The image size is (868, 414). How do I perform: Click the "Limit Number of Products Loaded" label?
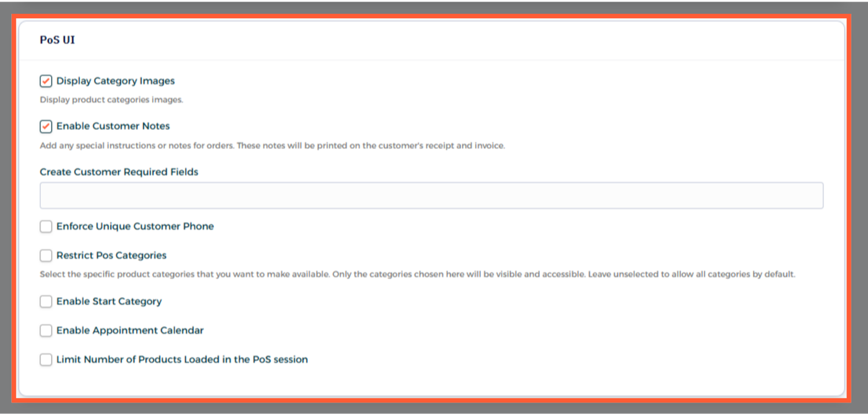click(x=182, y=360)
